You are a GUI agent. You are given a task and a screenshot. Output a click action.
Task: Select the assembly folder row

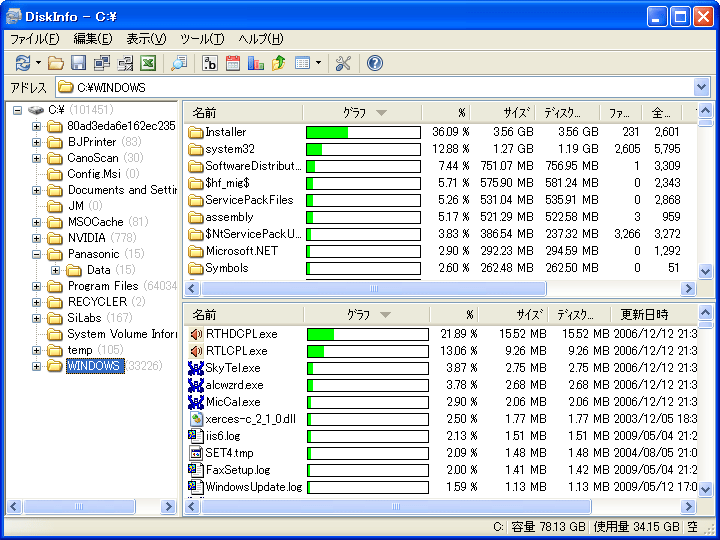click(439, 217)
